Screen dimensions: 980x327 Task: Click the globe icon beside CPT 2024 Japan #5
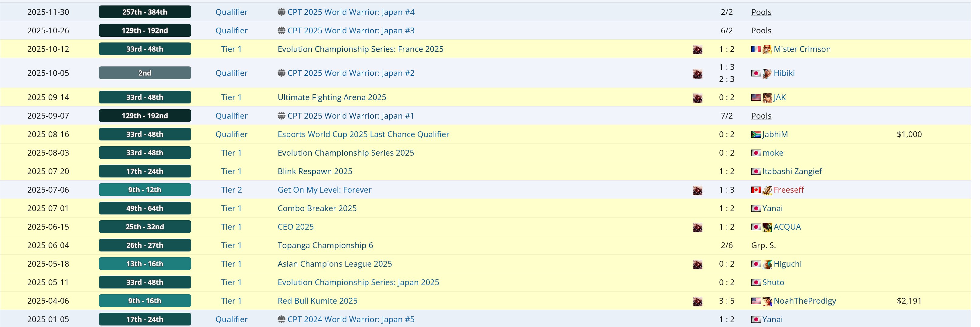point(281,319)
